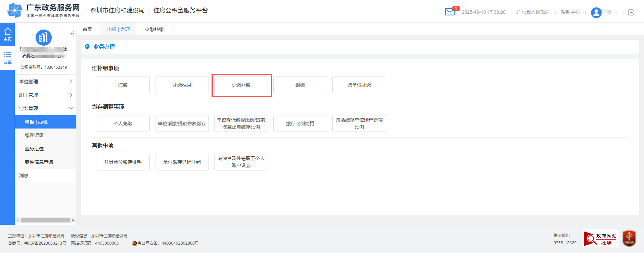Select 申报 | 办理 in sidebar
This screenshot has height=253, width=644.
[x=45, y=122]
